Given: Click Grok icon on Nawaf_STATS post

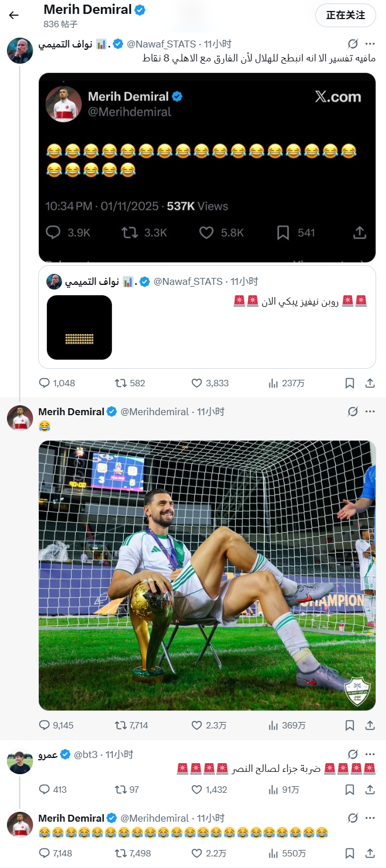Looking at the screenshot, I should tap(352, 44).
